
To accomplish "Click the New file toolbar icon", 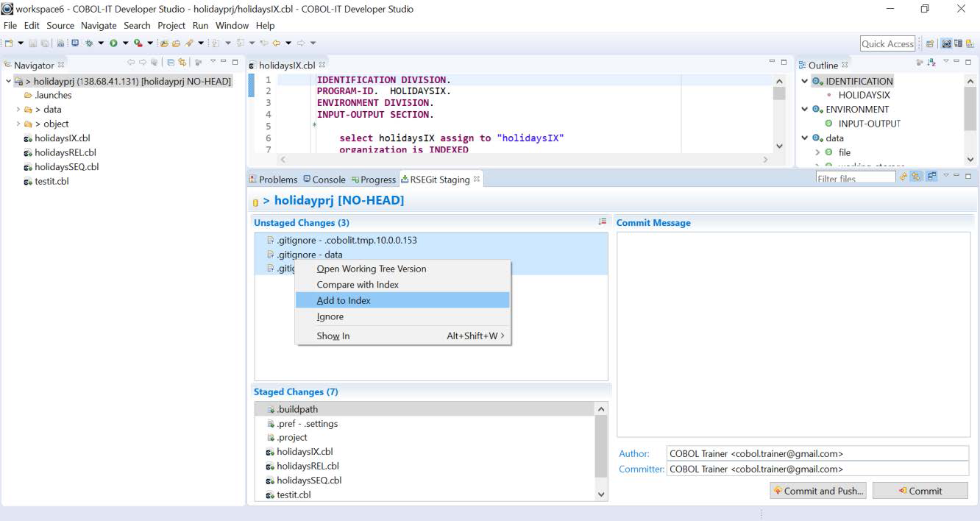I will click(9, 43).
